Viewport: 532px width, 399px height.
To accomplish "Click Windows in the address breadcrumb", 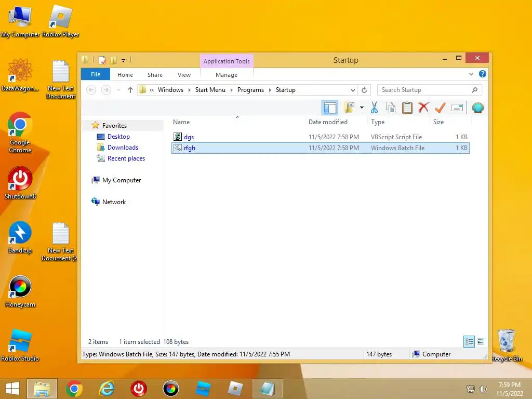I will pyautogui.click(x=170, y=90).
